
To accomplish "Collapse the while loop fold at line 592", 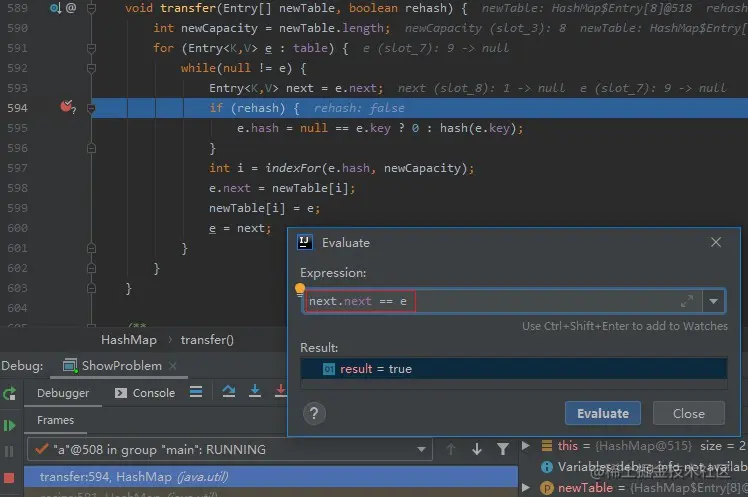I will 92,68.
